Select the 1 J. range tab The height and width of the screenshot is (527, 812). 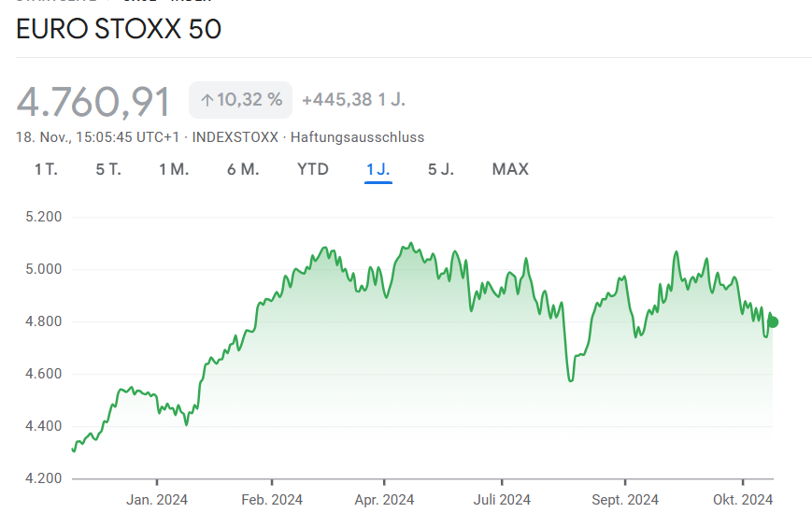[378, 169]
